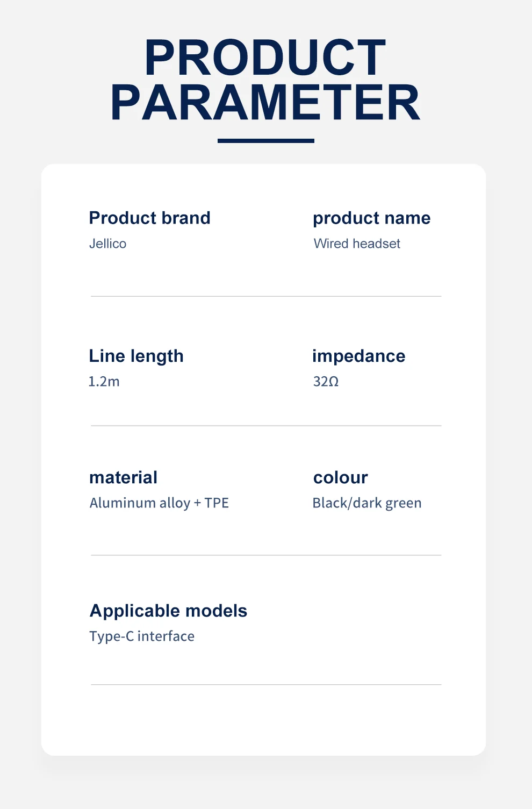The image size is (532, 809).
Task: Select the impedance label
Action: (x=358, y=356)
